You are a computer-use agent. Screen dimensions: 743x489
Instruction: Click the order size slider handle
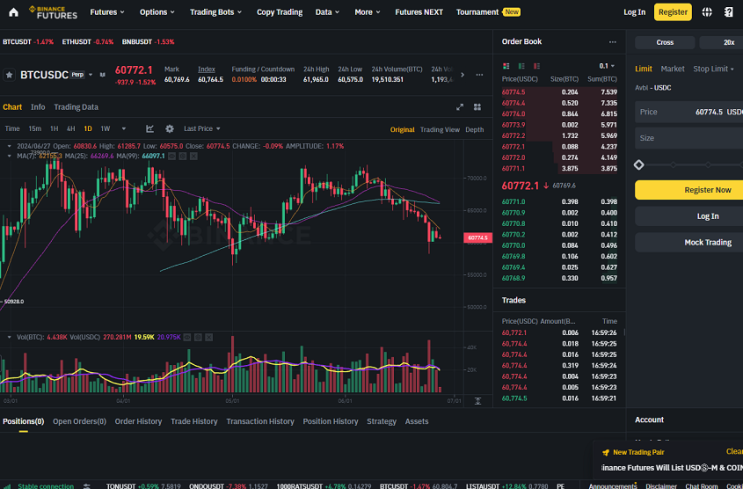point(639,164)
